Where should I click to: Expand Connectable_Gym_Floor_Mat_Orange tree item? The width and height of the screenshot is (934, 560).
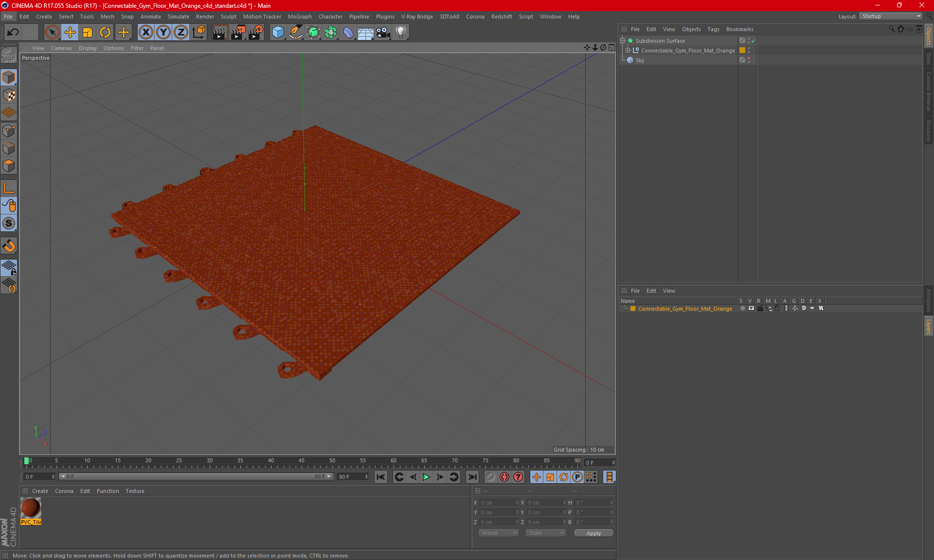pyautogui.click(x=628, y=50)
